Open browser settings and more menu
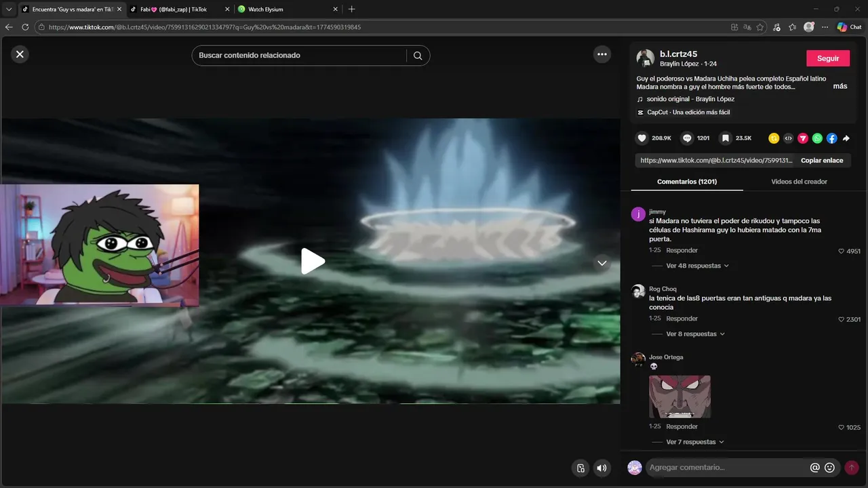The height and width of the screenshot is (488, 868). pyautogui.click(x=825, y=27)
